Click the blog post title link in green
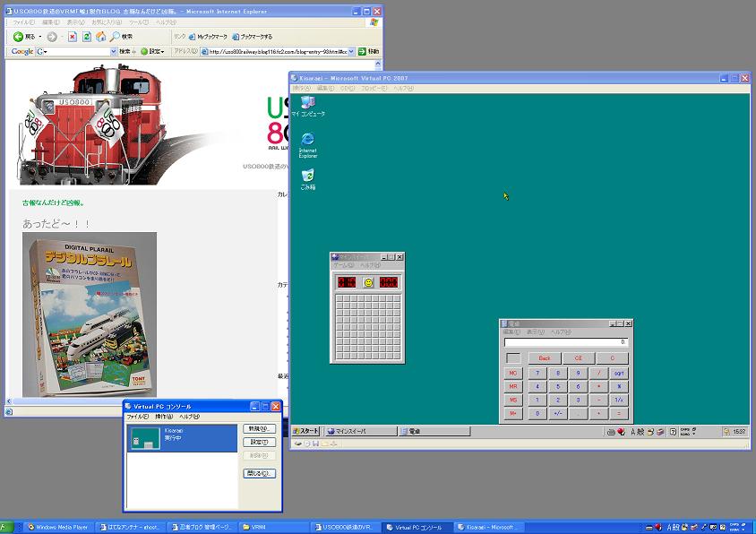Image resolution: width=756 pixels, height=534 pixels. (x=54, y=203)
